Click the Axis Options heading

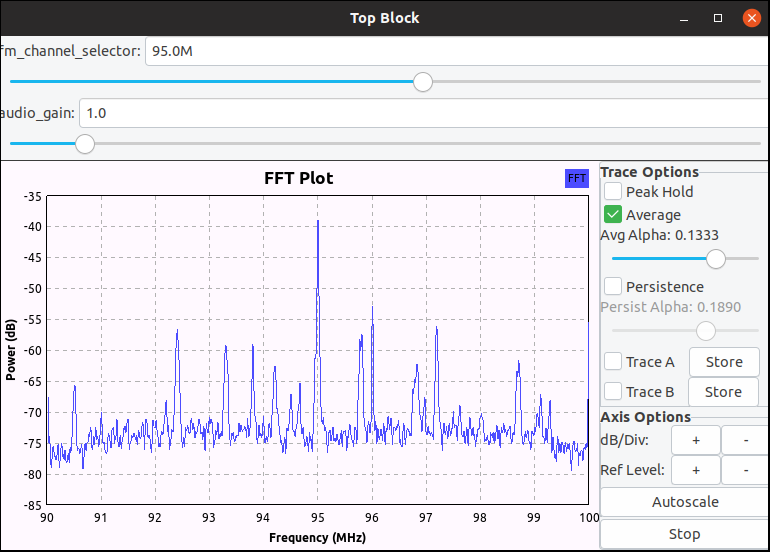(645, 417)
